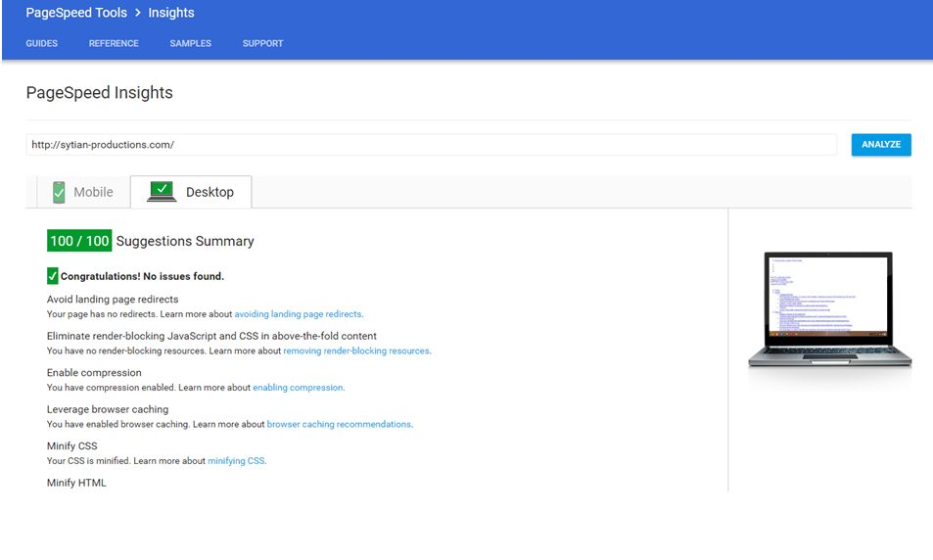Click the 'Minify HTML' heading

pyautogui.click(x=76, y=483)
